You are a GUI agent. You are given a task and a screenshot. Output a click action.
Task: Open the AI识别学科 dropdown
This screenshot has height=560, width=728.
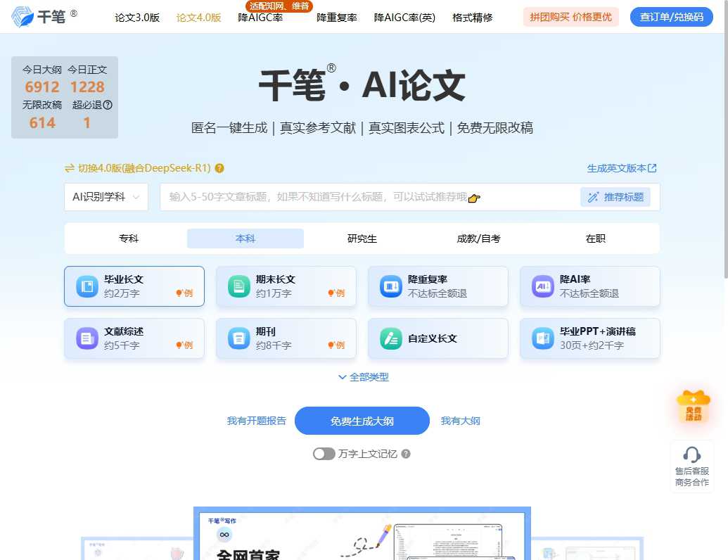click(x=106, y=197)
